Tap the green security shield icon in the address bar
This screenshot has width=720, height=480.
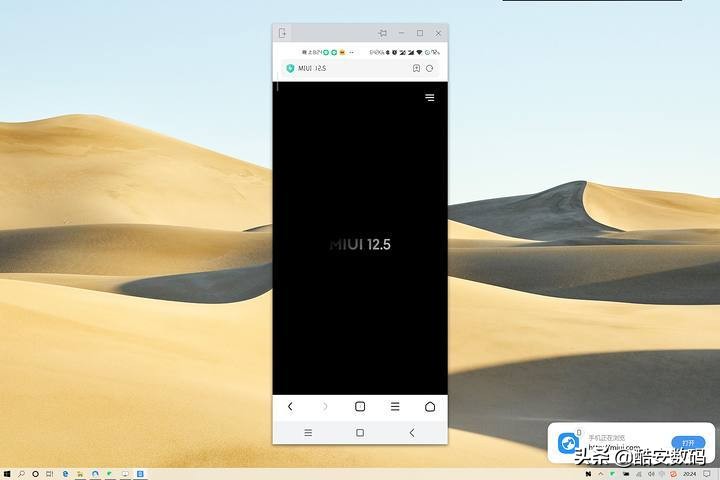pyautogui.click(x=290, y=68)
